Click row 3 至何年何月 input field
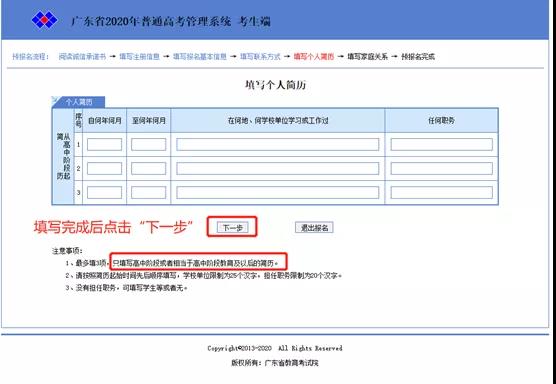Image resolution: width=556 pixels, height=384 pixels. (148, 193)
